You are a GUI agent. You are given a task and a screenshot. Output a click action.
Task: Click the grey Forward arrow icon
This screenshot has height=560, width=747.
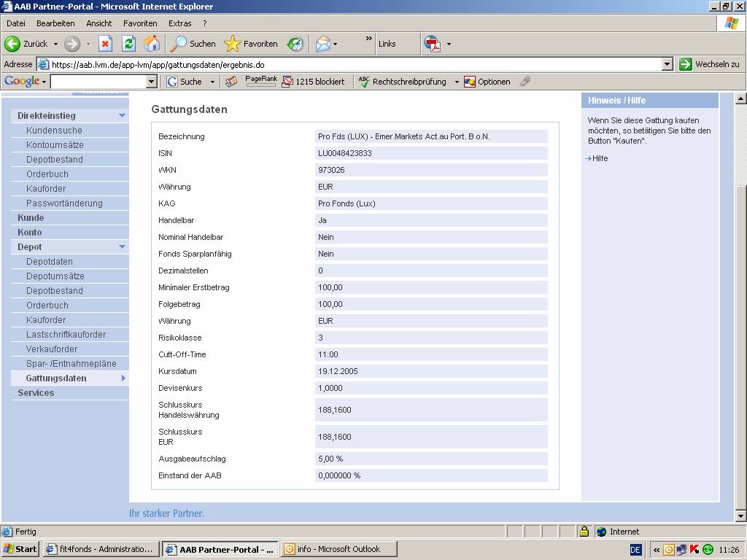click(72, 44)
